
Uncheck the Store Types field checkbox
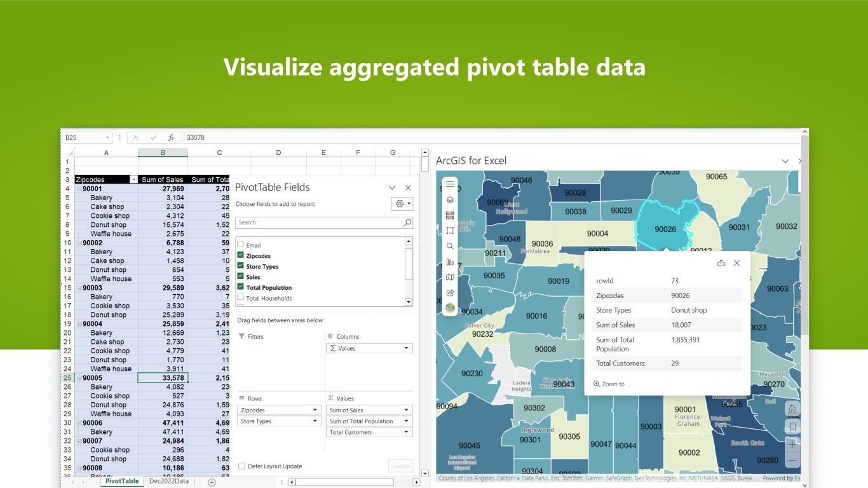[240, 266]
